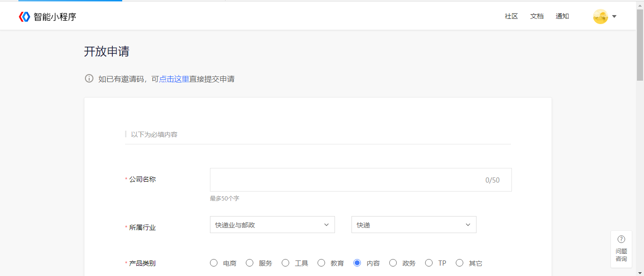Select the 内容 radio option
Viewport: 644px width, 276px height.
click(357, 263)
